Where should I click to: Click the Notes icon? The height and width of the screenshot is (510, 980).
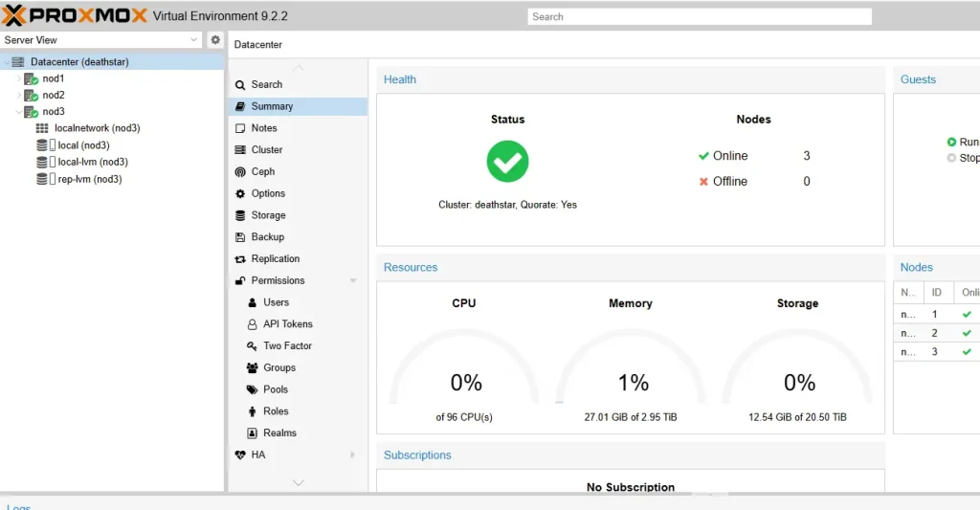(240, 128)
